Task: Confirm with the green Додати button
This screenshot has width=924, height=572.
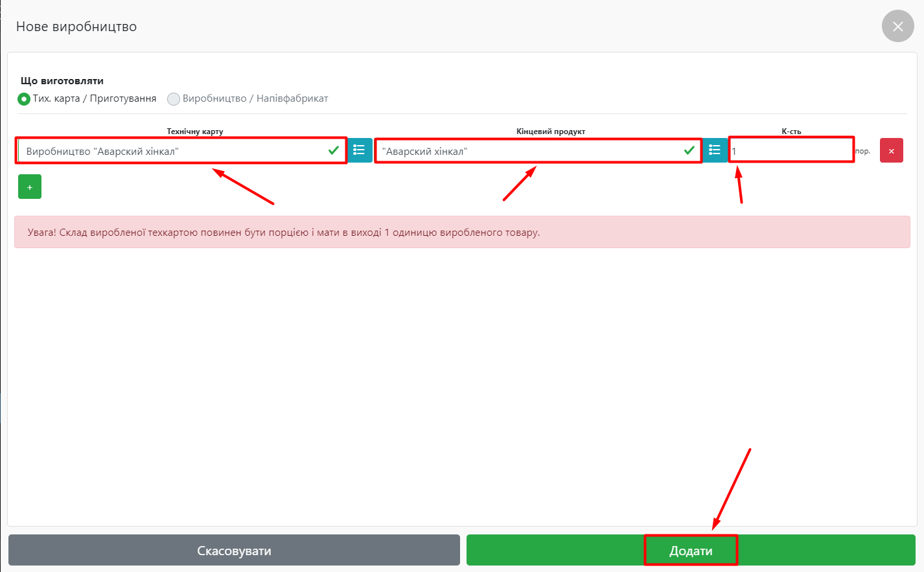Action: tap(691, 551)
